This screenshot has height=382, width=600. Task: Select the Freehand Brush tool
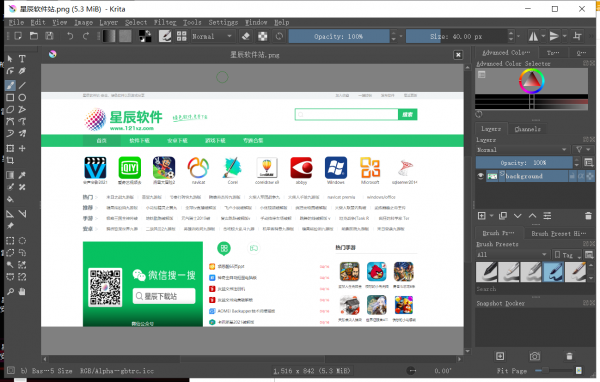[10, 85]
